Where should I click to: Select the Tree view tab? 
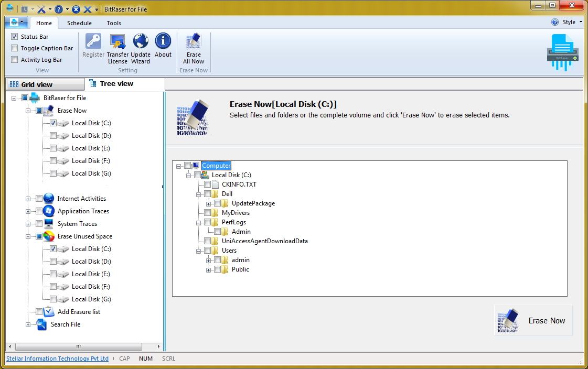[x=125, y=83]
